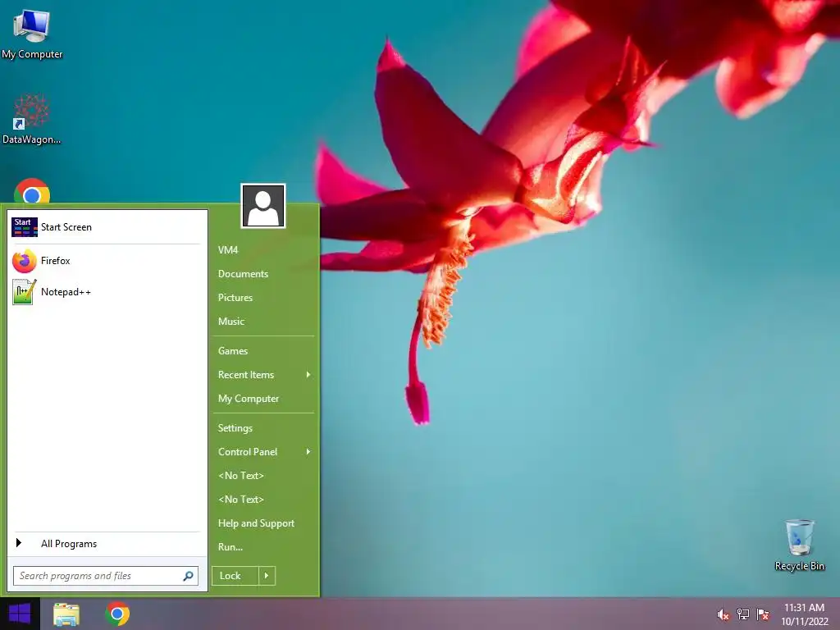Click the Action Center flag icon

coord(763,614)
